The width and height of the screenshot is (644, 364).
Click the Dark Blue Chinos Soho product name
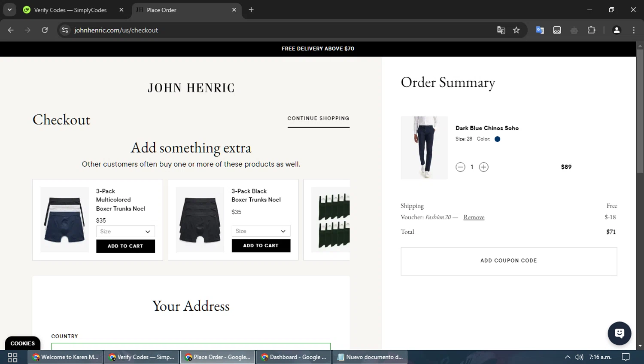[487, 128]
